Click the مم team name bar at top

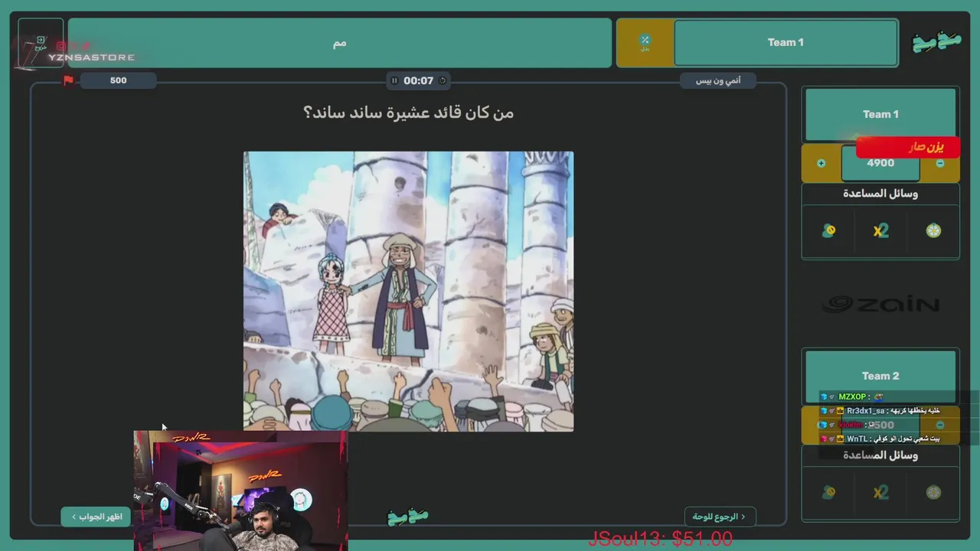click(x=340, y=43)
